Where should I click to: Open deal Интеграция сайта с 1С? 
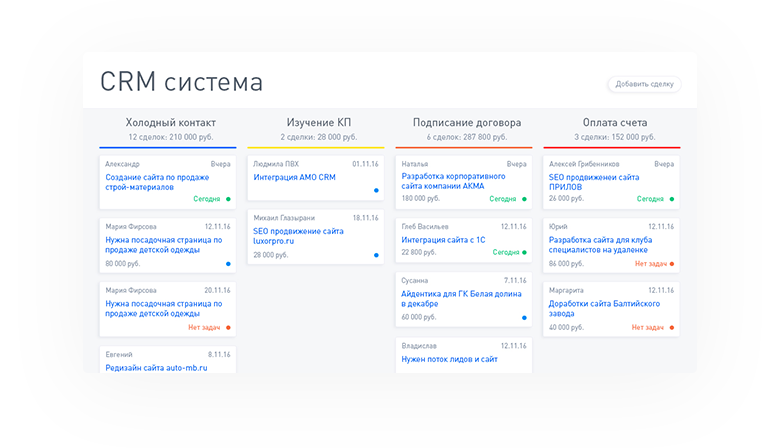click(x=443, y=240)
